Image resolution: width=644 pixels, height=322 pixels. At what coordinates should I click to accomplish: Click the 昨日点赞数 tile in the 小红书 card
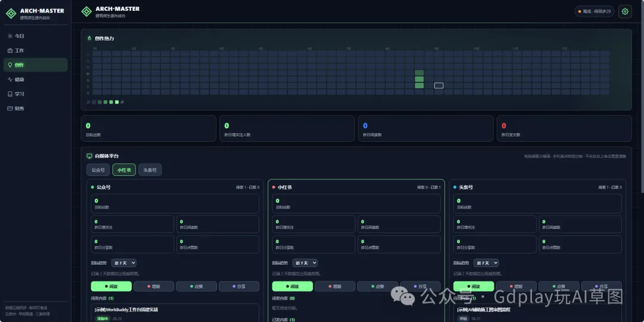point(399,244)
